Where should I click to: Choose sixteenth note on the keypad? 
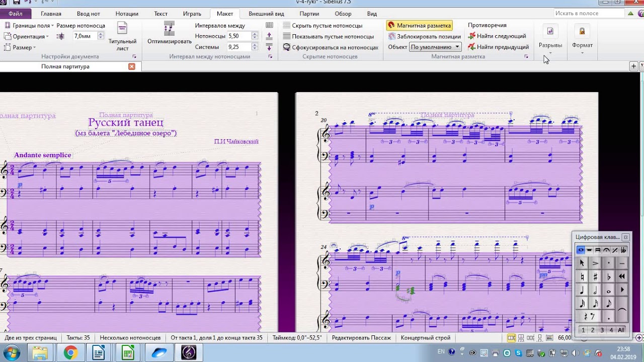tap(595, 303)
